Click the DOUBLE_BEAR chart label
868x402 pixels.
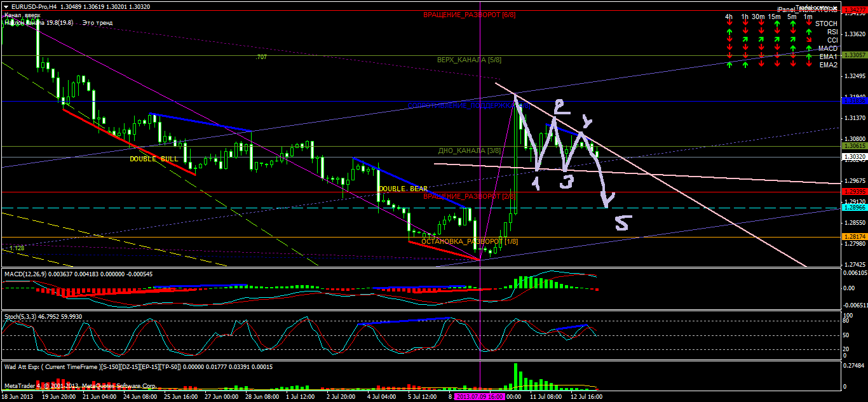point(403,189)
